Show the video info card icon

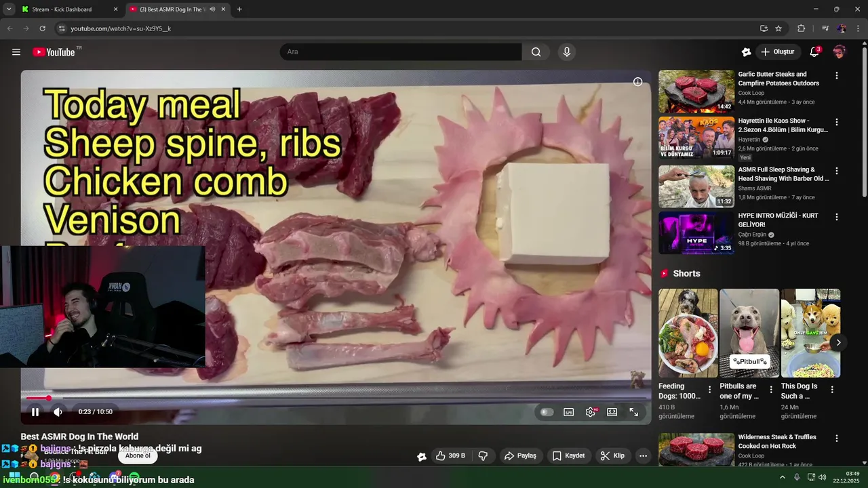(637, 82)
